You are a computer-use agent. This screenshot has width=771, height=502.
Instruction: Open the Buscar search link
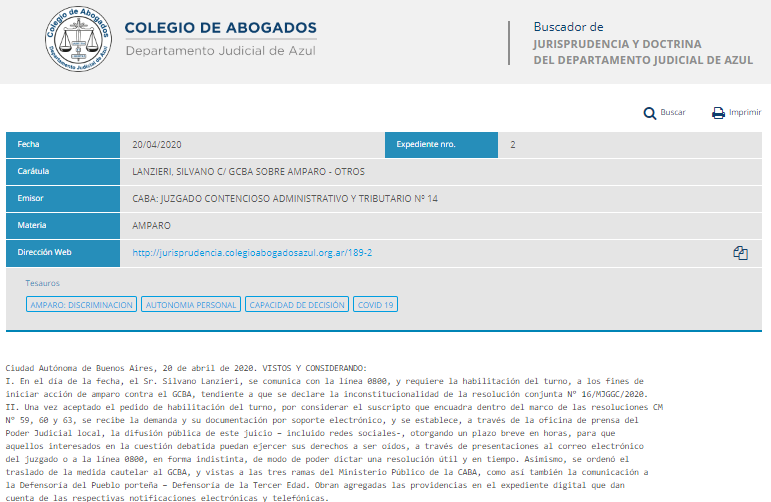point(672,113)
